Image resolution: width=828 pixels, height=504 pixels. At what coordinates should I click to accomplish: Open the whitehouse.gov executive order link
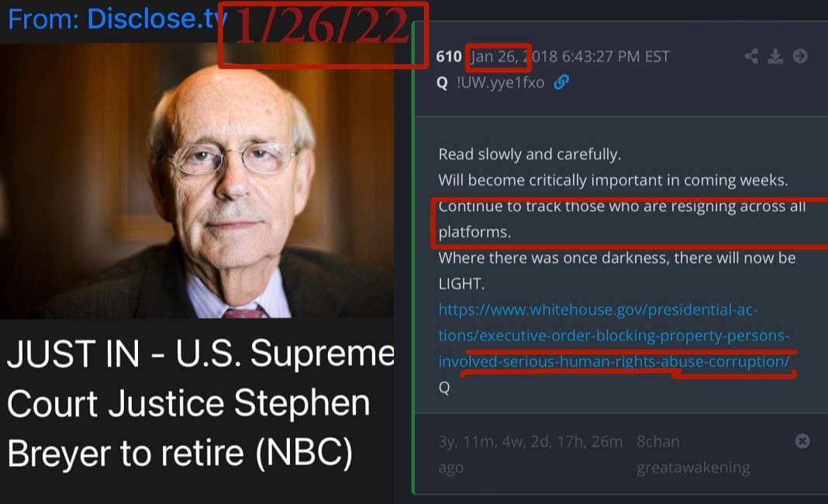pyautogui.click(x=613, y=336)
